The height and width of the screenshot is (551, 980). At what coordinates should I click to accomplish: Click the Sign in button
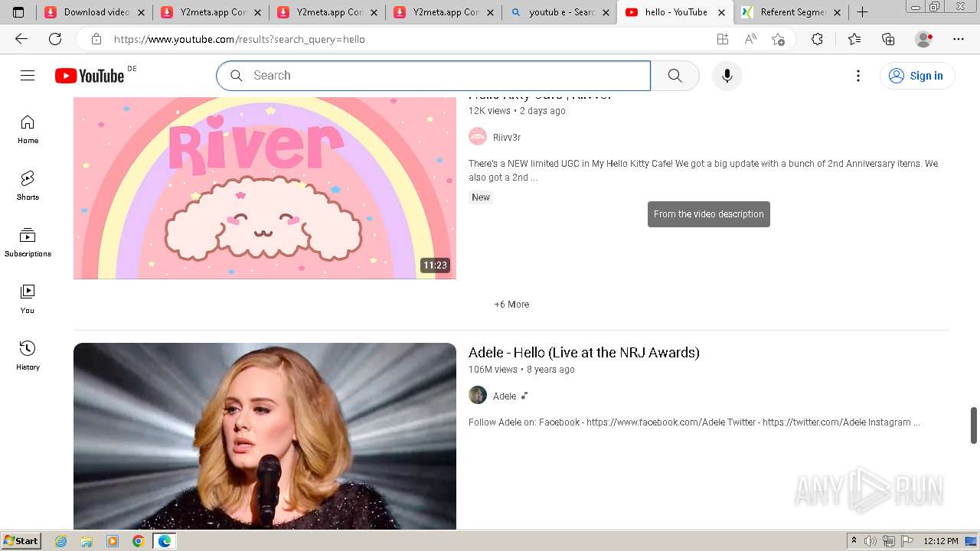[916, 75]
